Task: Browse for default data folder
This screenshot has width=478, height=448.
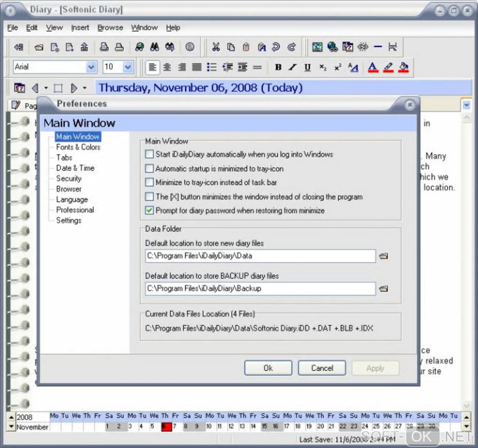Action: (x=383, y=256)
